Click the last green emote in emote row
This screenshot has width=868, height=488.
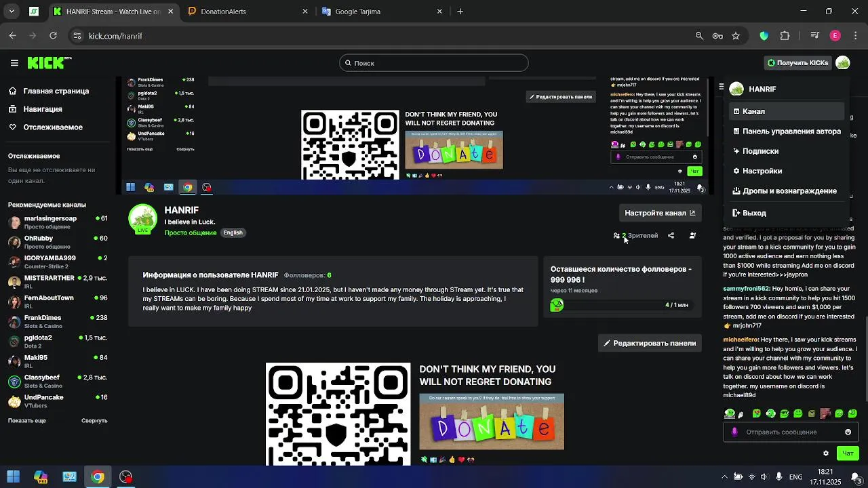[852, 413]
